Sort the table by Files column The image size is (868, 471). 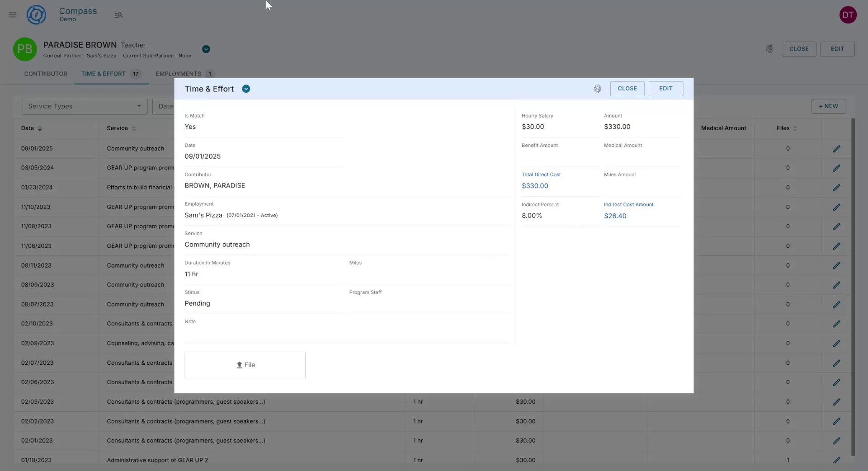coord(795,128)
